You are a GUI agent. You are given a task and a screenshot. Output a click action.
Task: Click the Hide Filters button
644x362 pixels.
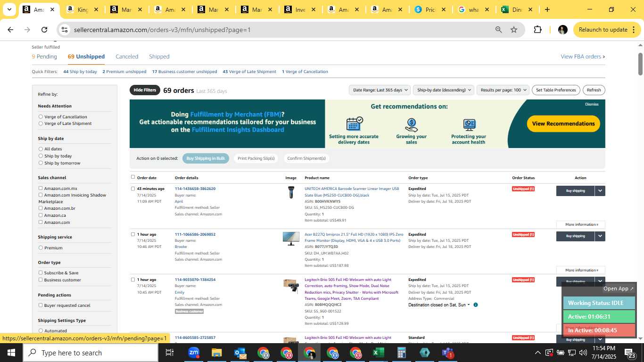click(x=145, y=90)
